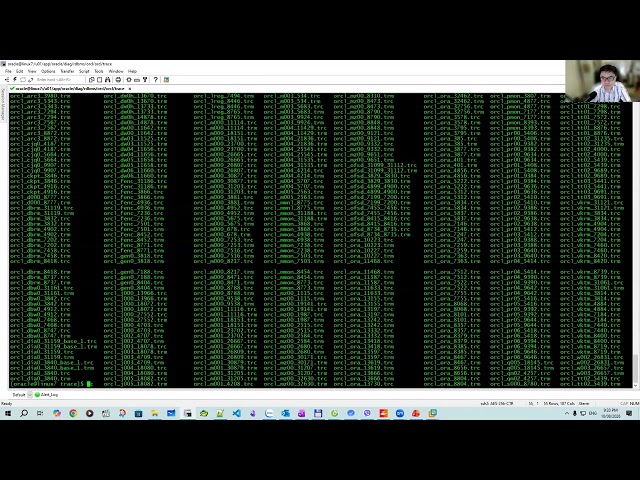Image resolution: width=640 pixels, height=480 pixels.
Task: Open the Edit menu
Action: point(19,71)
